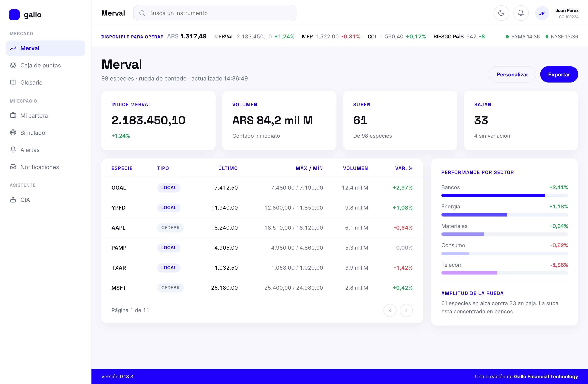Click the Telecom sector progress bar
Viewport: 588px width, 384px height.
tap(504, 273)
